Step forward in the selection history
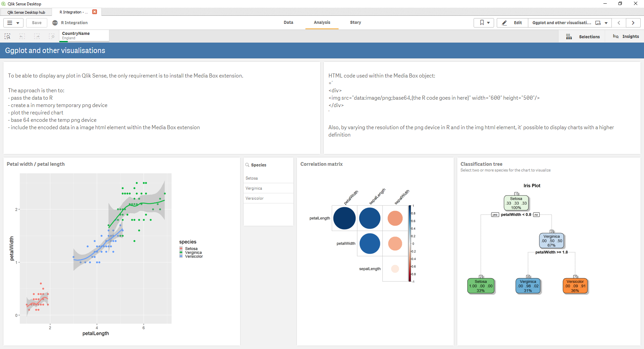The width and height of the screenshot is (644, 349). point(37,36)
